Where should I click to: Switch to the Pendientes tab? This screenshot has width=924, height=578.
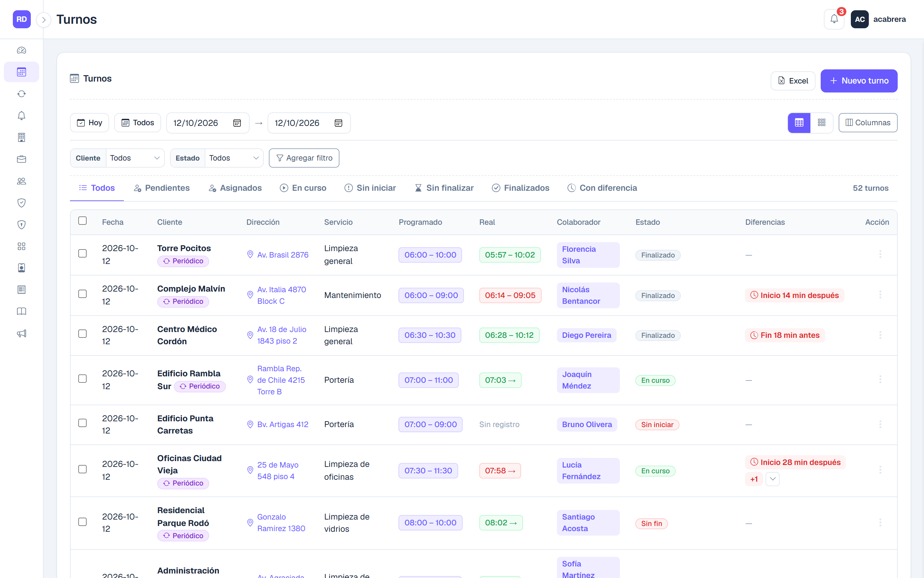161,188
